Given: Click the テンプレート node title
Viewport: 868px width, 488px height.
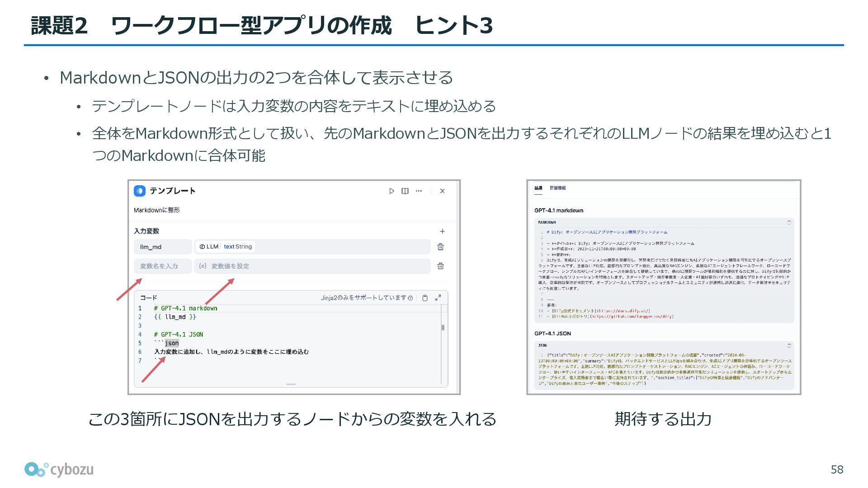Looking at the screenshot, I should 172,191.
